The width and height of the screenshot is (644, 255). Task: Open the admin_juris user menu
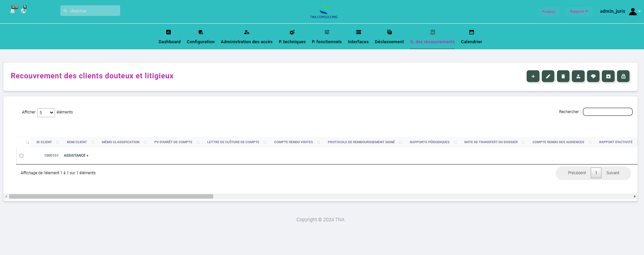tap(620, 11)
